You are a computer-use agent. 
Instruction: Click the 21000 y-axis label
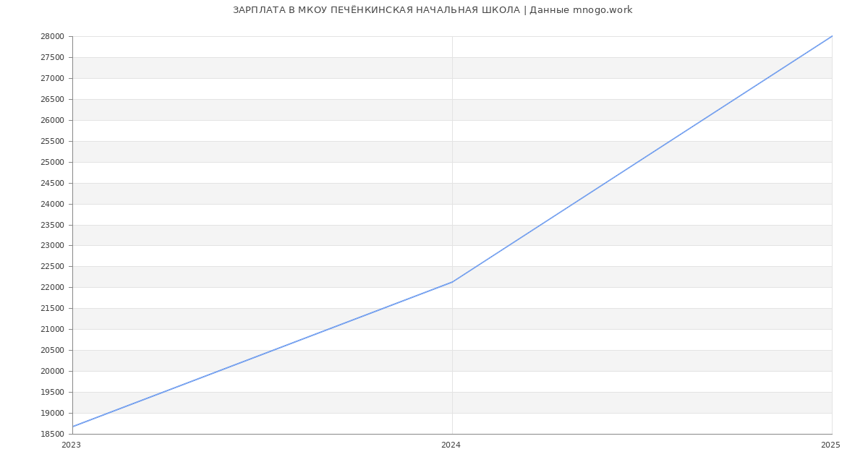pos(53,330)
